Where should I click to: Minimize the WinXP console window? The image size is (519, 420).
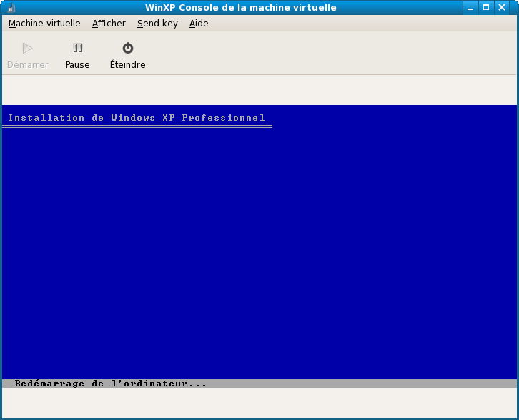point(470,7)
